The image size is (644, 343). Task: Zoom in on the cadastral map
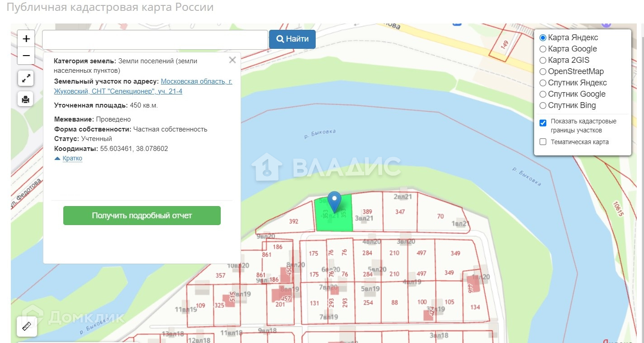pos(26,39)
